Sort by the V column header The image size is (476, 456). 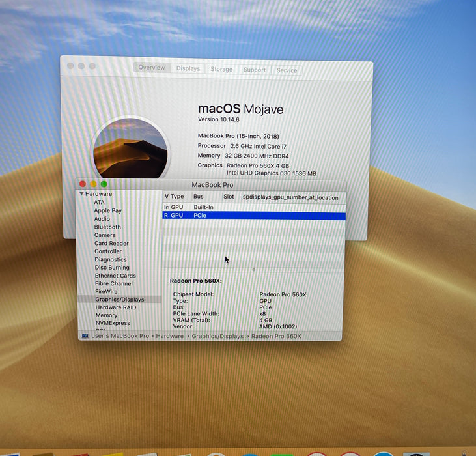coord(166,196)
